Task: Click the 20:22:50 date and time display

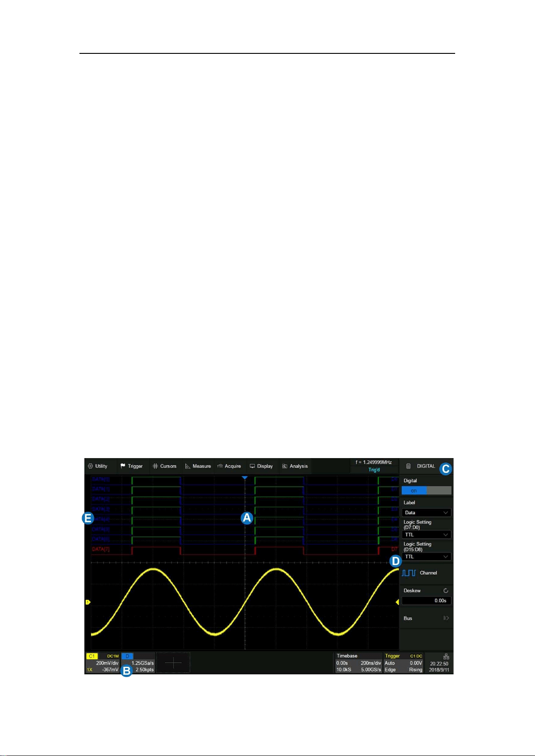Action: pos(439,666)
